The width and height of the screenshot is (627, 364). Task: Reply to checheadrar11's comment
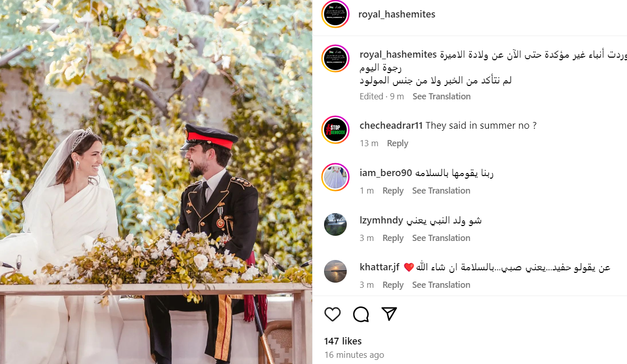397,144
